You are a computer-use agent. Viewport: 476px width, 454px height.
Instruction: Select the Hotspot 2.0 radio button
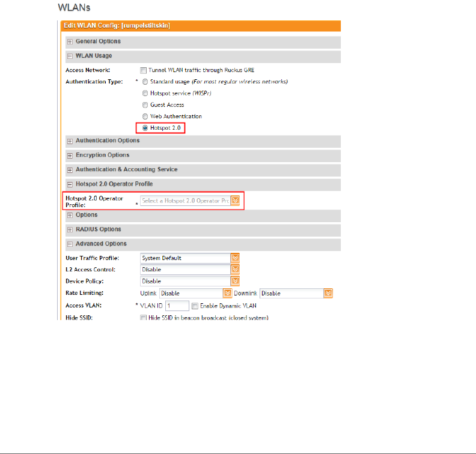pos(145,128)
